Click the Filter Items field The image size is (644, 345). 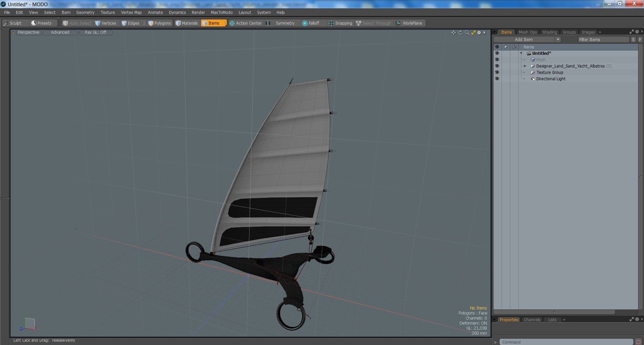pyautogui.click(x=603, y=40)
